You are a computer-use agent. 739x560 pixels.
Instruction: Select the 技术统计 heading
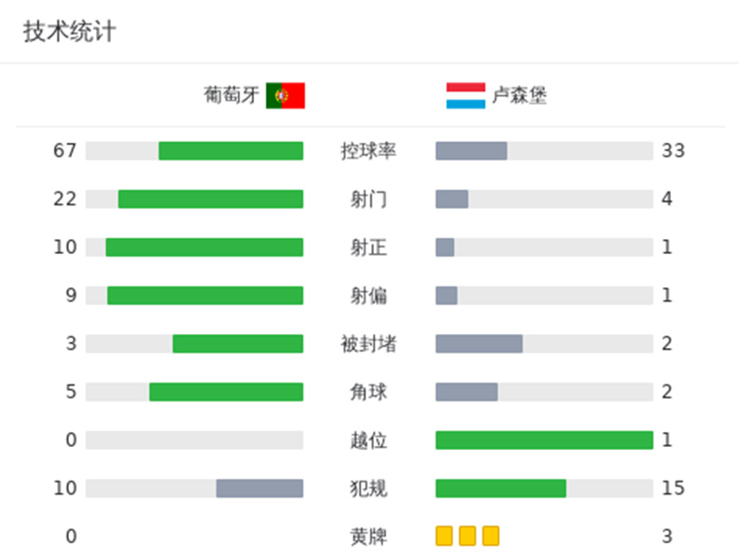[x=69, y=31]
